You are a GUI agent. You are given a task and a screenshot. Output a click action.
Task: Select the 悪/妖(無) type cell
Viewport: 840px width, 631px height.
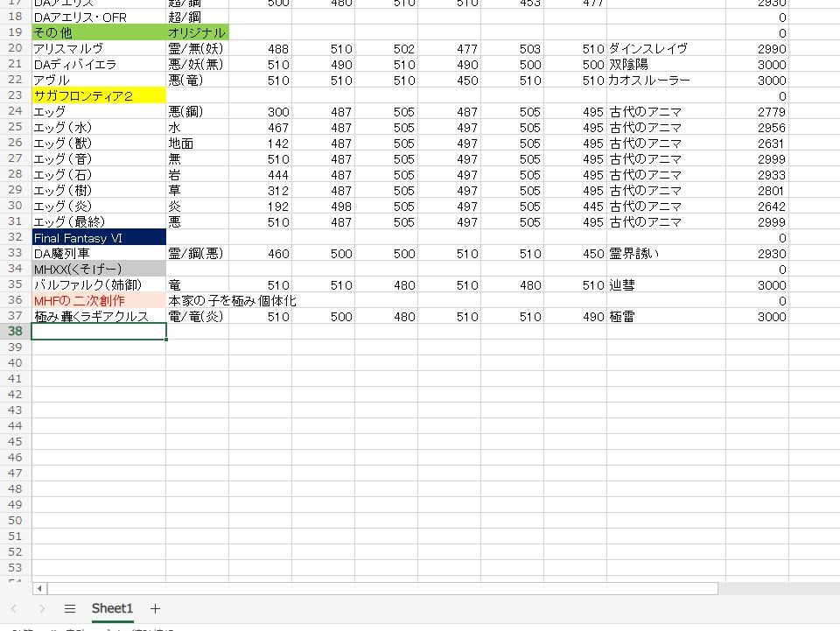[x=197, y=64]
